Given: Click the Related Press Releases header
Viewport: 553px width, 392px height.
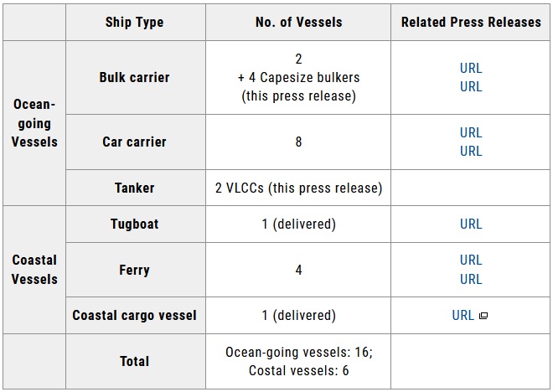Looking at the screenshot, I should (x=471, y=22).
